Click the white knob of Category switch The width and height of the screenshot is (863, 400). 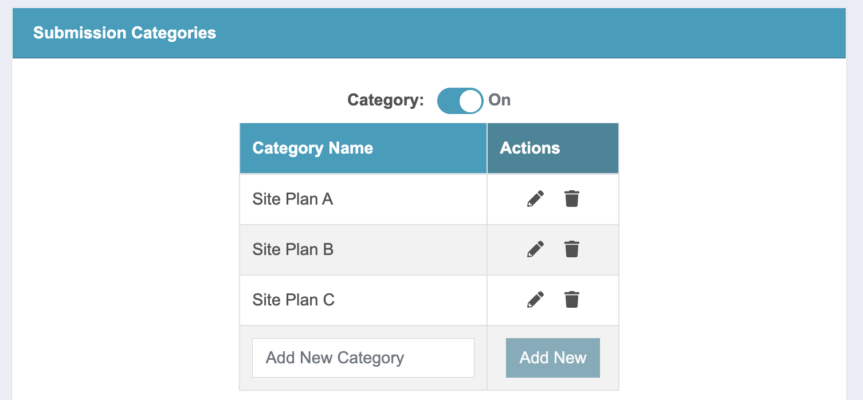[x=471, y=101]
